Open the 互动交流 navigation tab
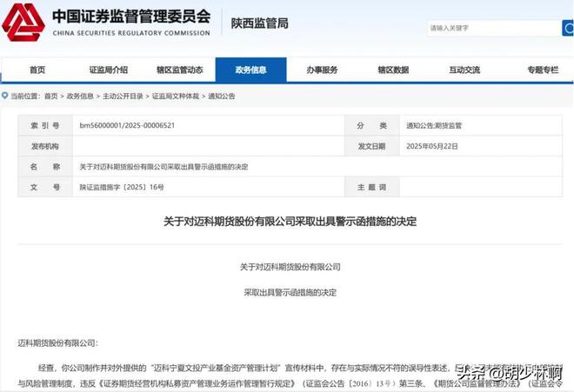This screenshot has height=392, width=574. click(464, 70)
